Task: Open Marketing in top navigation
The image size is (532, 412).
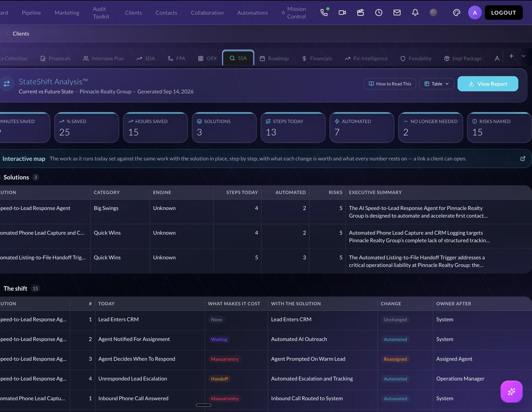Action: click(67, 13)
